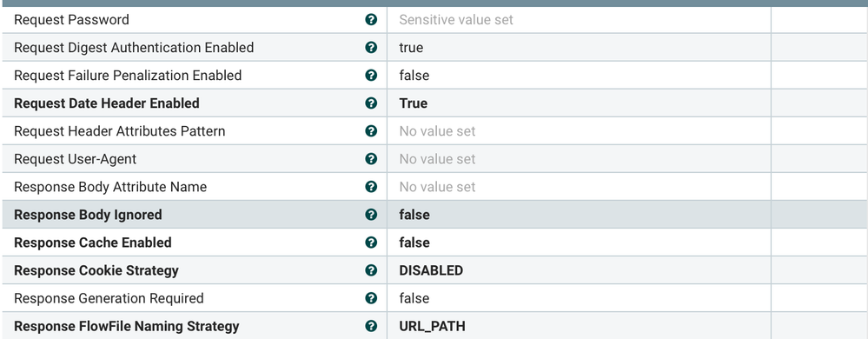Show help icon for Request User-Agent
The height and width of the screenshot is (339, 868).
[371, 159]
